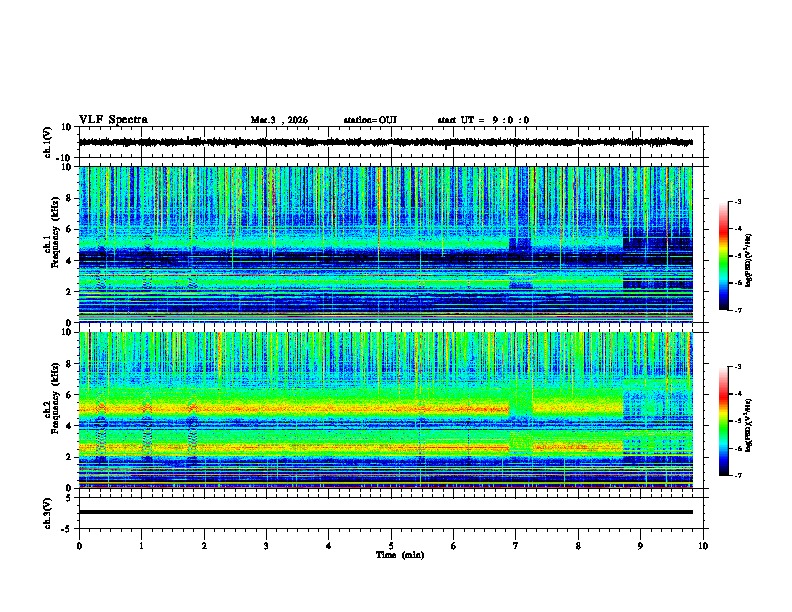Click the "start UT = 9 :0 :0" text

(483, 120)
